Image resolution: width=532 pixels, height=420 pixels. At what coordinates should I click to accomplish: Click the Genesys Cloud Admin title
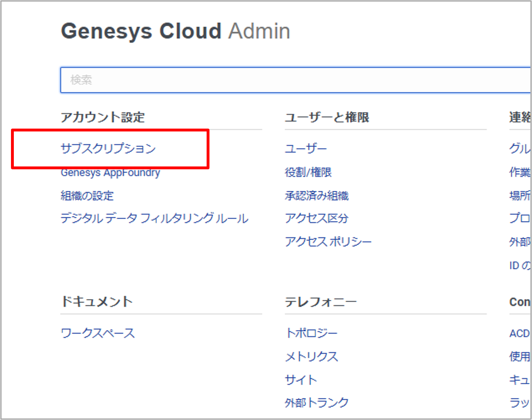point(175,31)
